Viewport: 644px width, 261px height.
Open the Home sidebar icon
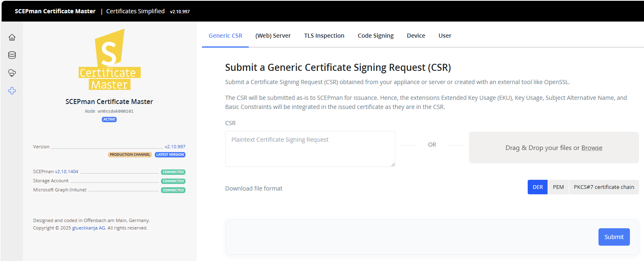[x=12, y=37]
